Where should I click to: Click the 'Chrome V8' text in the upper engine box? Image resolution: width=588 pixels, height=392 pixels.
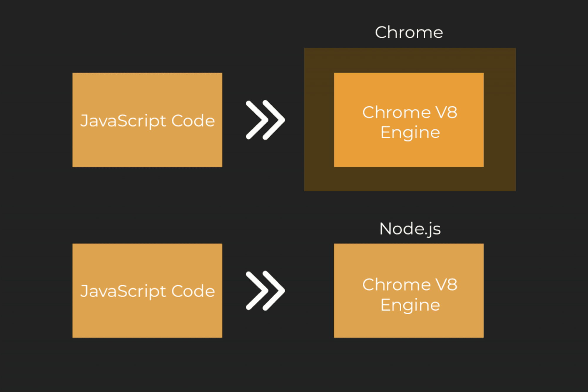[410, 112]
